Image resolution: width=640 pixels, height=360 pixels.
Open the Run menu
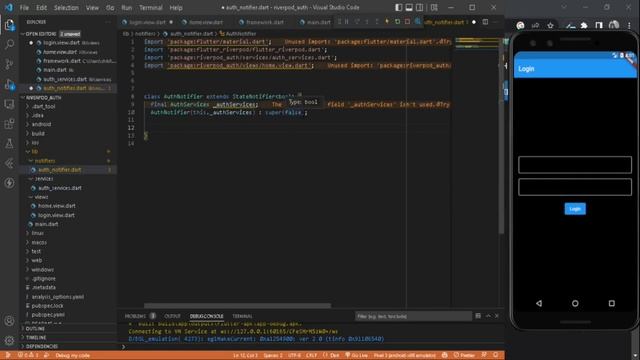pyautogui.click(x=127, y=7)
